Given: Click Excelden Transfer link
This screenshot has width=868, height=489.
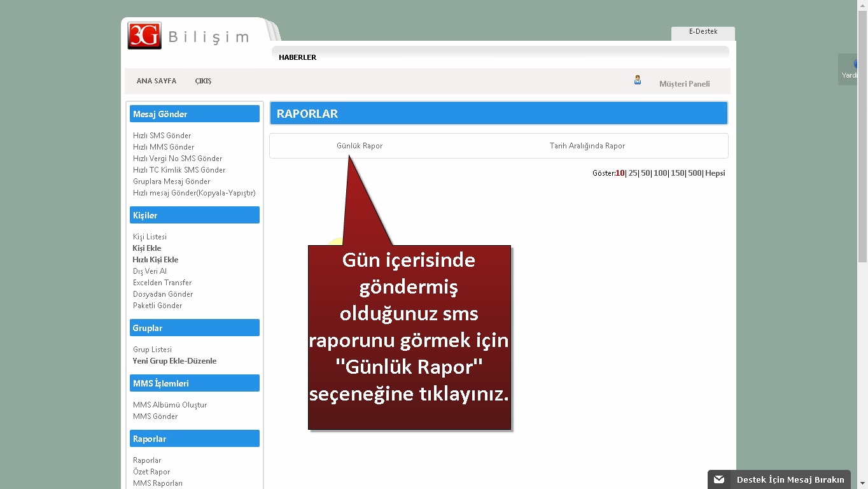Looking at the screenshot, I should (x=162, y=283).
